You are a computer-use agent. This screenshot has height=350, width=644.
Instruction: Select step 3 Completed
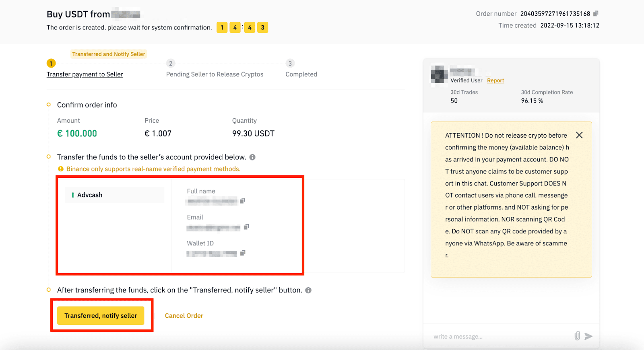(301, 74)
